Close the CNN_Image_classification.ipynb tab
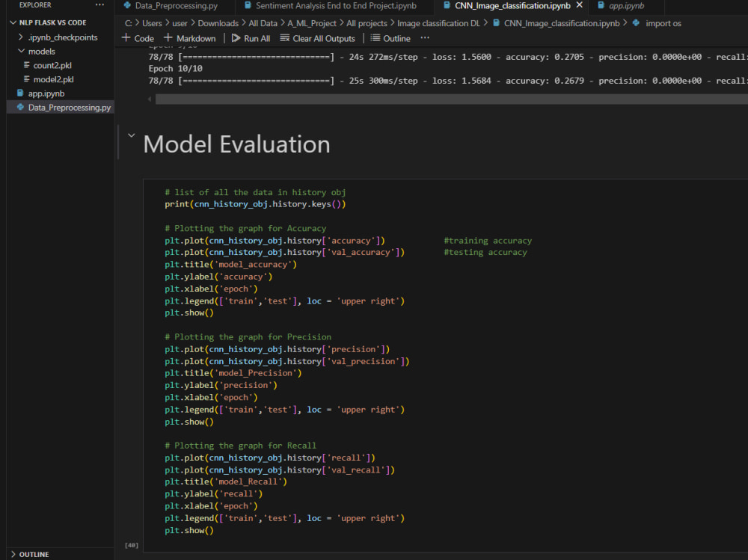The height and width of the screenshot is (560, 748). [579, 4]
